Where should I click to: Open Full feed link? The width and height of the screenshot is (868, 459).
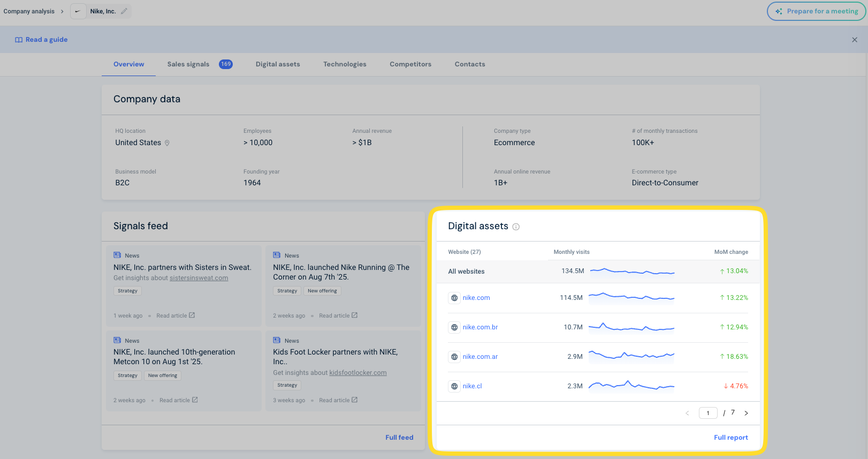pos(399,438)
